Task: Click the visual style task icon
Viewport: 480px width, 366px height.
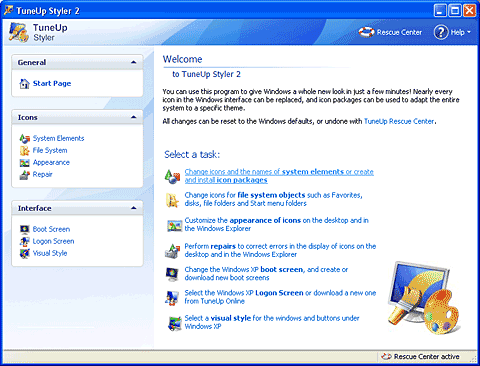Action: [174, 323]
